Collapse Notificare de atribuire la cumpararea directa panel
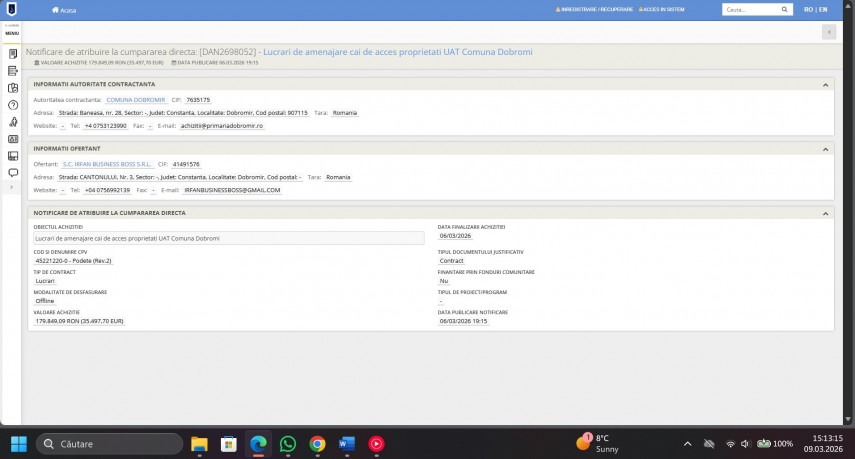The width and height of the screenshot is (855, 459). click(825, 213)
